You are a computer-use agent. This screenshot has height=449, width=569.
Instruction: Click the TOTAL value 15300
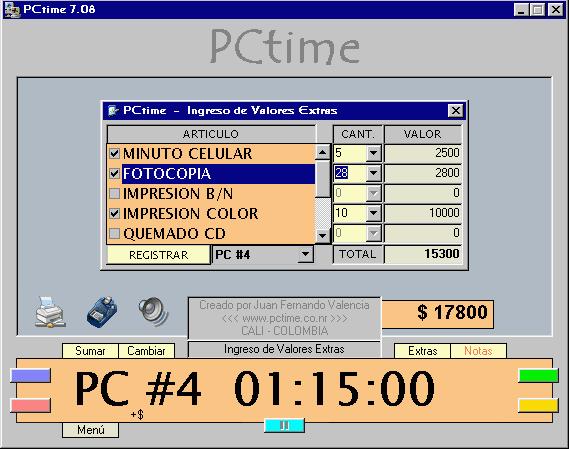[423, 254]
